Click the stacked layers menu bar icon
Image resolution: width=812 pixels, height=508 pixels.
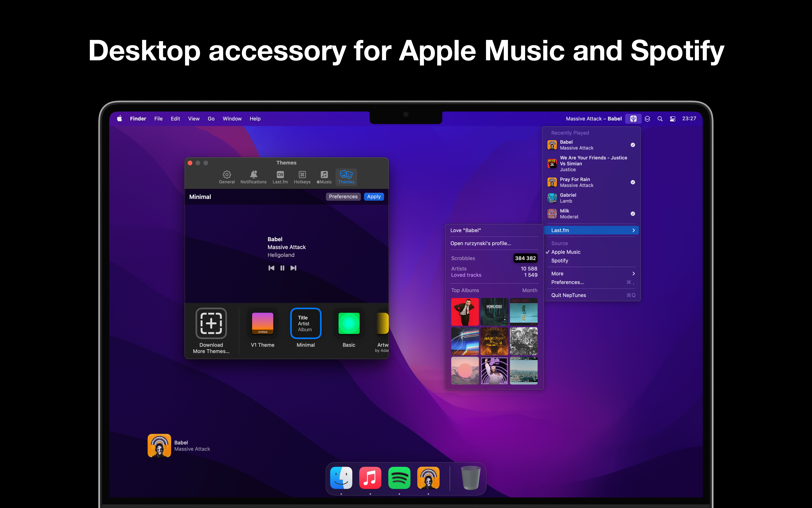(x=647, y=119)
